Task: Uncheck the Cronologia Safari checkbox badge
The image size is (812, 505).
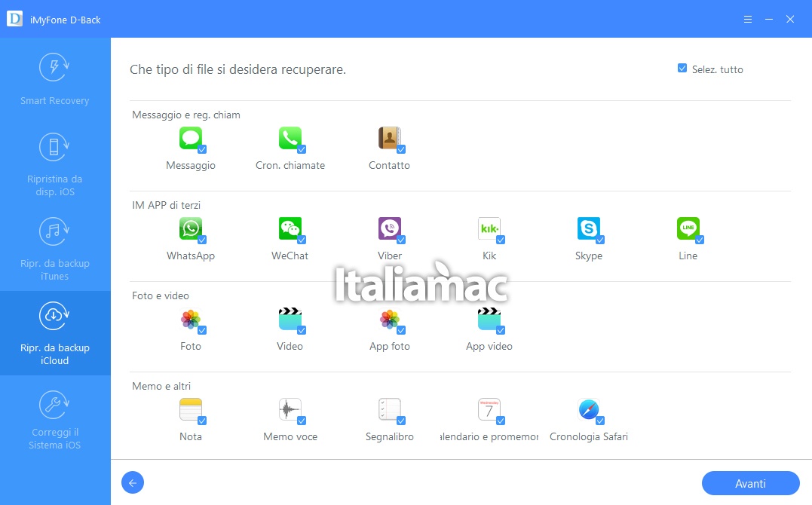Action: 600,421
